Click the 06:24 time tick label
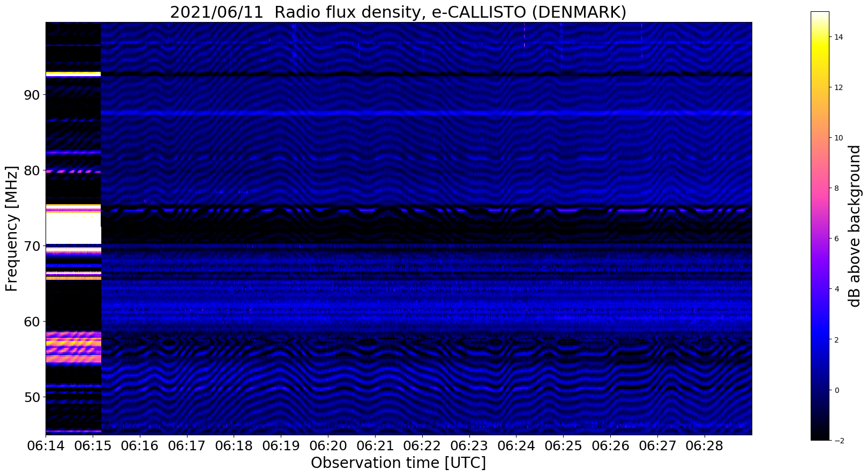Viewport: 868px width, 476px height. click(516, 446)
